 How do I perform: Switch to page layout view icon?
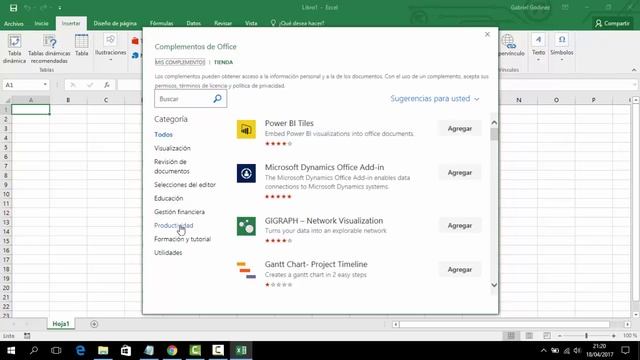tap(529, 336)
